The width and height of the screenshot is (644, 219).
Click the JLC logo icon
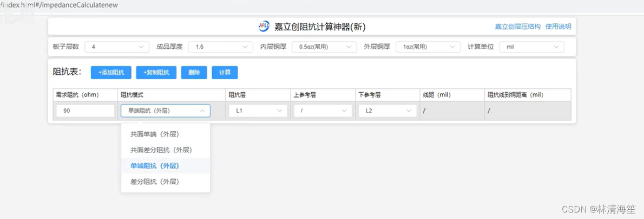[x=264, y=27]
